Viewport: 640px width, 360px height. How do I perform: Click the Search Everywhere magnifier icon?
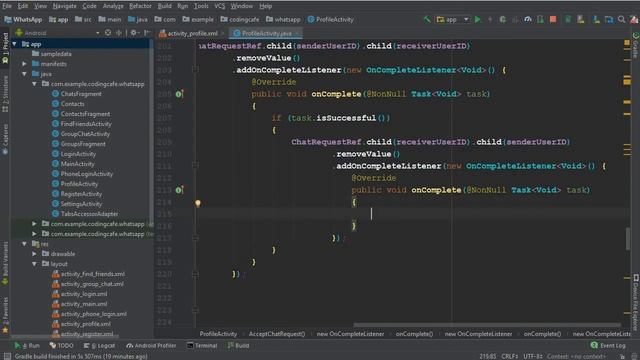point(621,19)
